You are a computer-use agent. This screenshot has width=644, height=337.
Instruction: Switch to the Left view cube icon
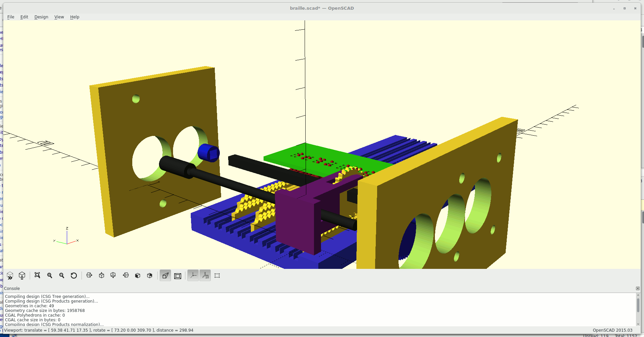coord(126,276)
